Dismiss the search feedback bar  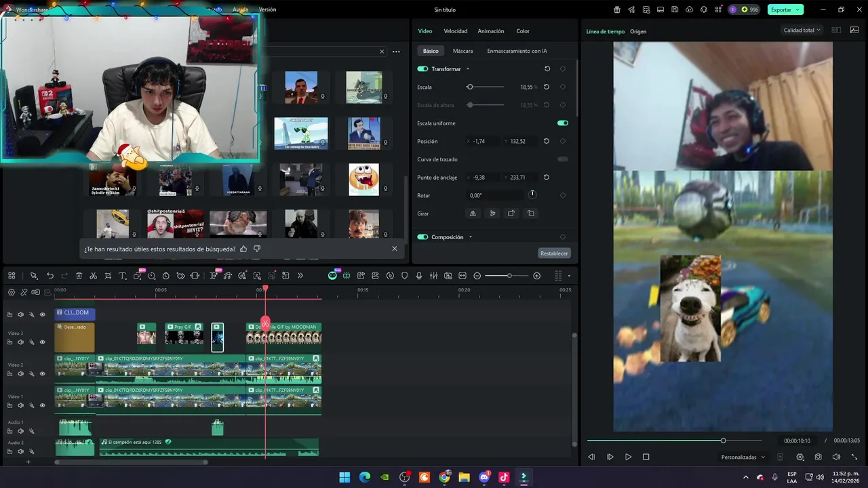point(395,249)
